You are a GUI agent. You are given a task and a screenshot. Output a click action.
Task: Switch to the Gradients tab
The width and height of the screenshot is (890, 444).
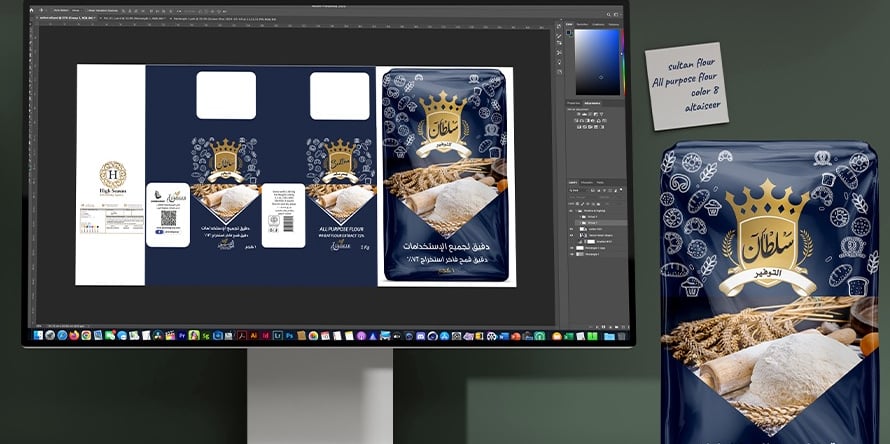598,24
